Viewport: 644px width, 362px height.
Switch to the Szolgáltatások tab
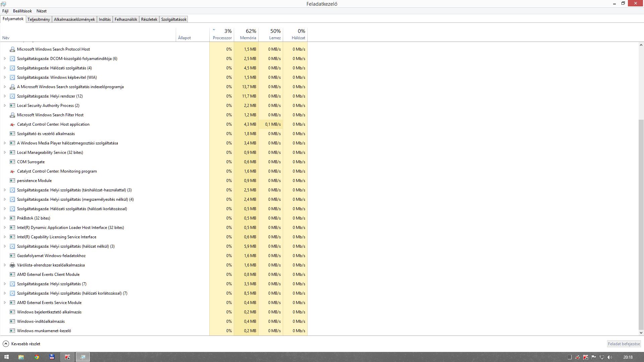[174, 19]
